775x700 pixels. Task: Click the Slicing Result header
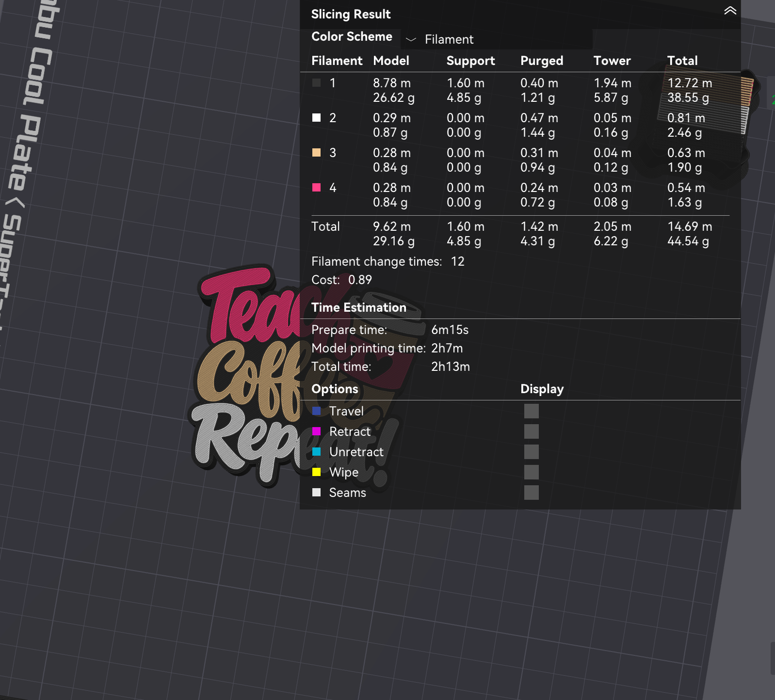coord(351,14)
